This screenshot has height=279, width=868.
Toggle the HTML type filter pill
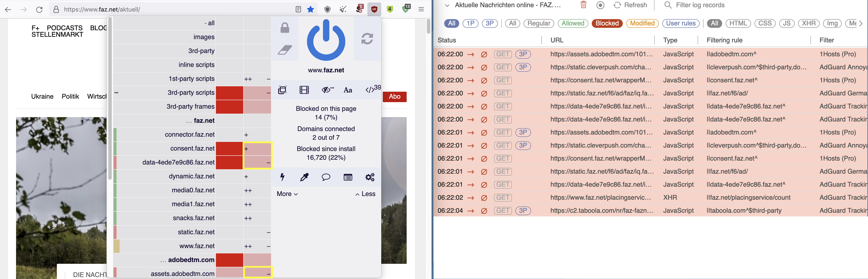[738, 23]
